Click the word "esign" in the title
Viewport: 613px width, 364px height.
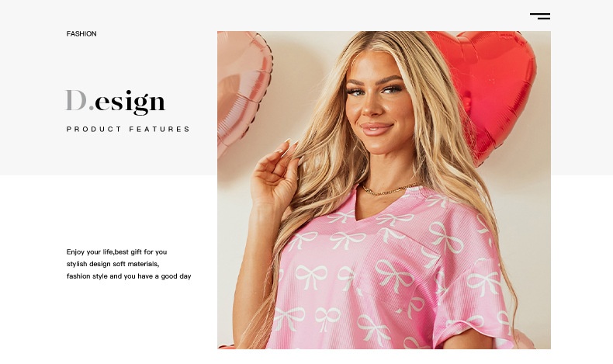point(130,102)
